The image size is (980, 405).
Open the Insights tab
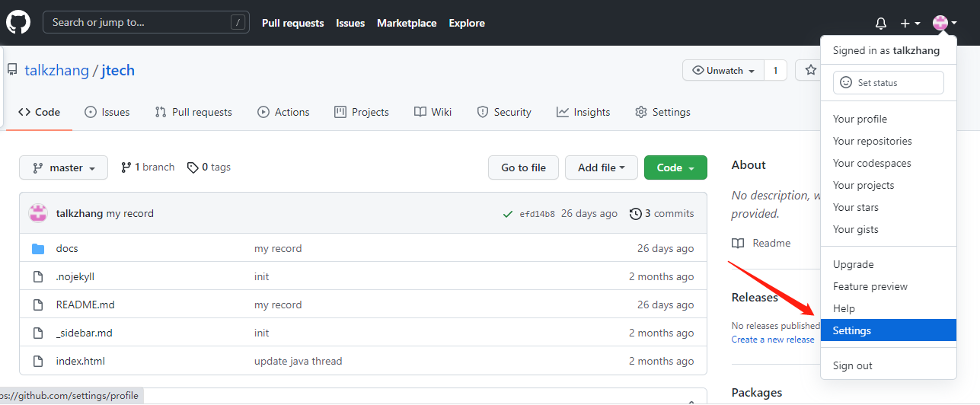pyautogui.click(x=583, y=112)
